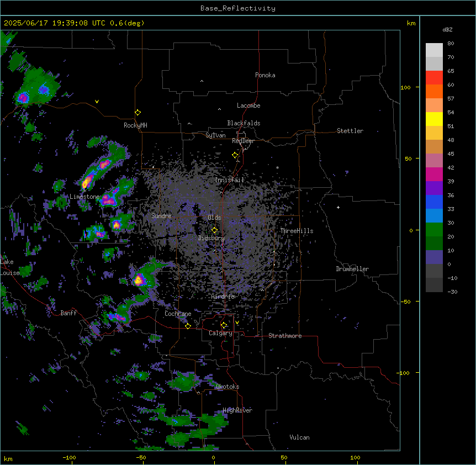This screenshot has width=476, height=465.
Task: Pick the magenta 39-42 dBZ legend swatch
Action: point(434,174)
